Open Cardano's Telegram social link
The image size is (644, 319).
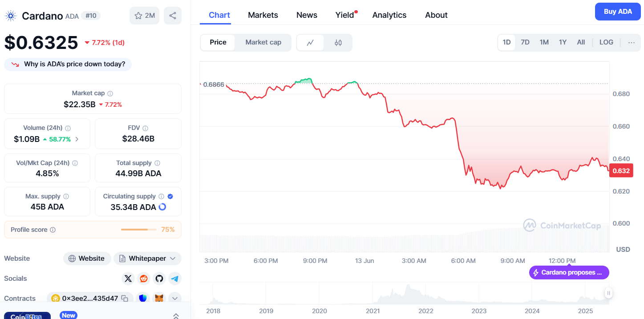175,279
